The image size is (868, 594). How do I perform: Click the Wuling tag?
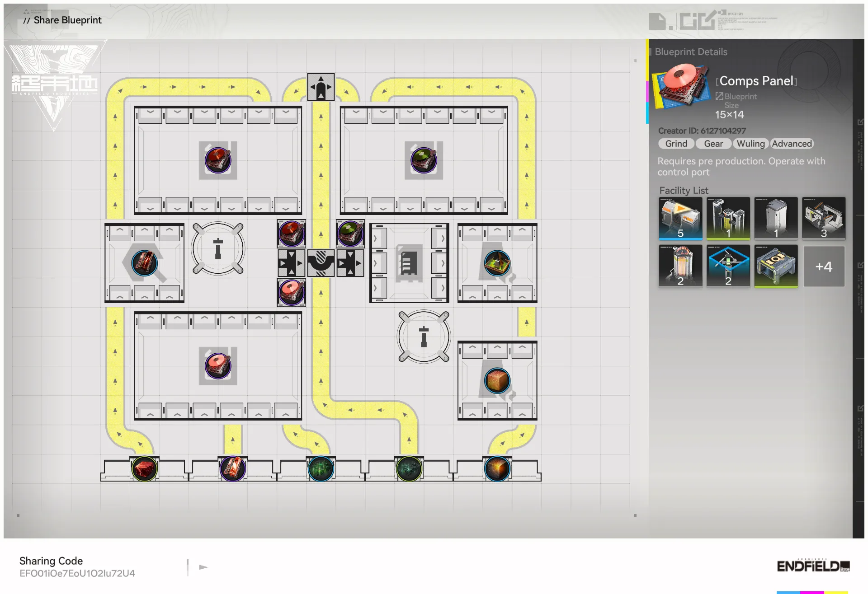(750, 144)
